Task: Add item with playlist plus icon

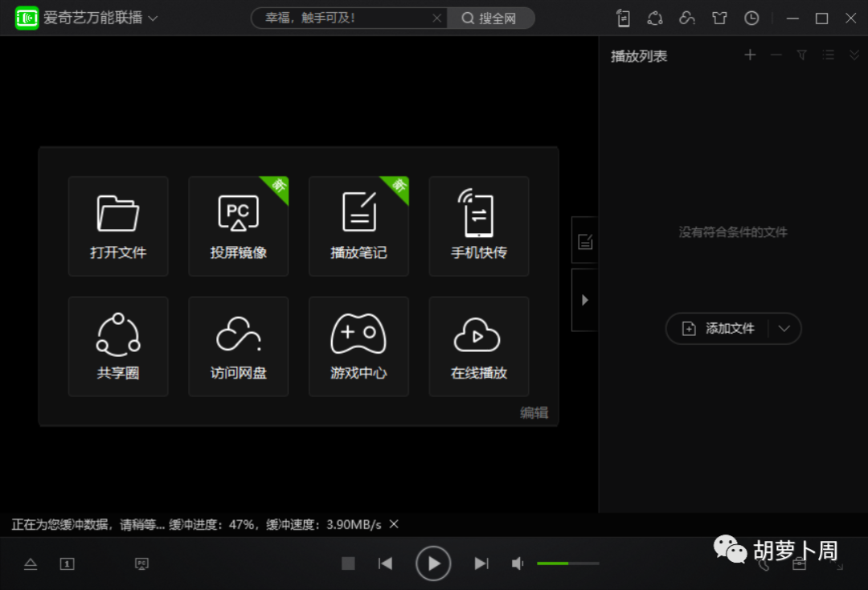Action: coord(750,55)
